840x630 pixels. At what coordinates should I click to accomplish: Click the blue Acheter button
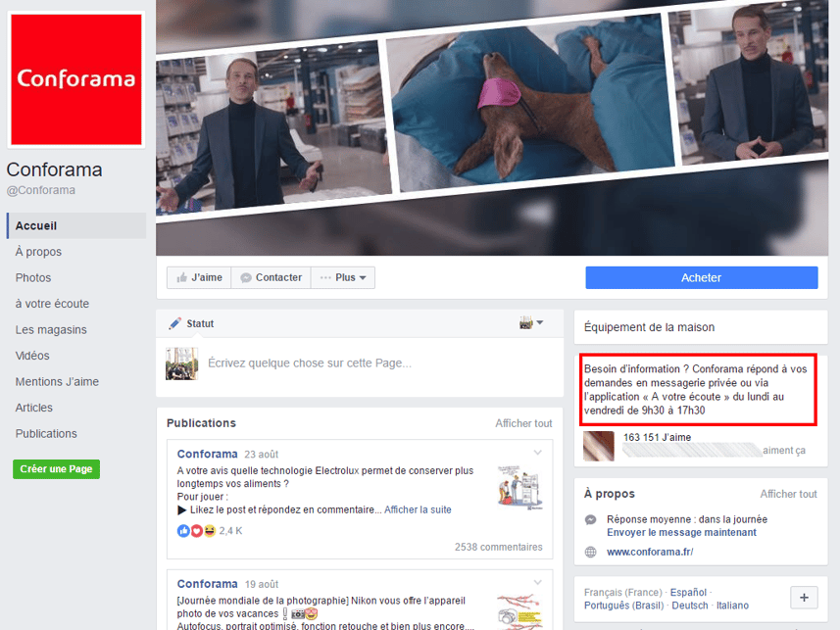pos(701,277)
